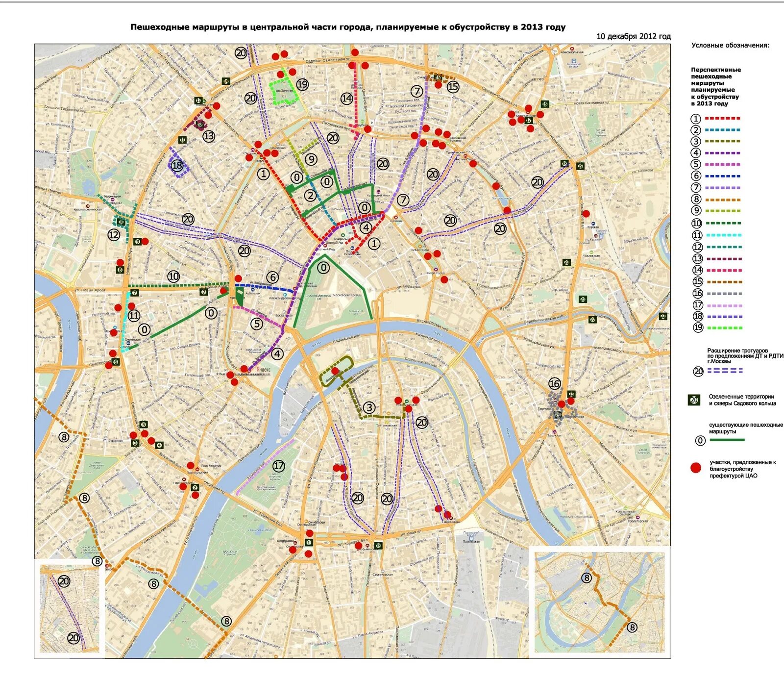784x680 pixels.
Task: Click circled route number 14 on the map
Action: coord(347,98)
